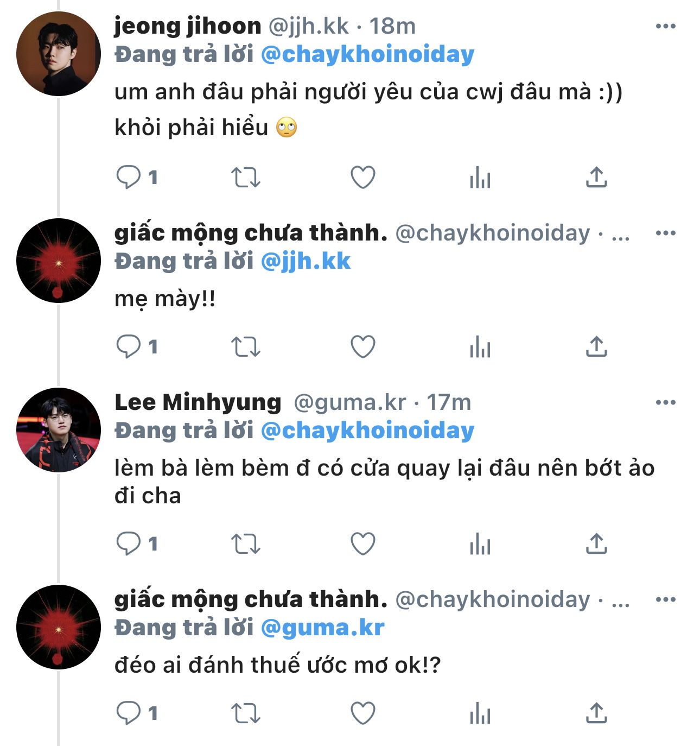Retweet the "mẹ mày!!" tweet
This screenshot has height=746, width=700.
click(x=246, y=347)
